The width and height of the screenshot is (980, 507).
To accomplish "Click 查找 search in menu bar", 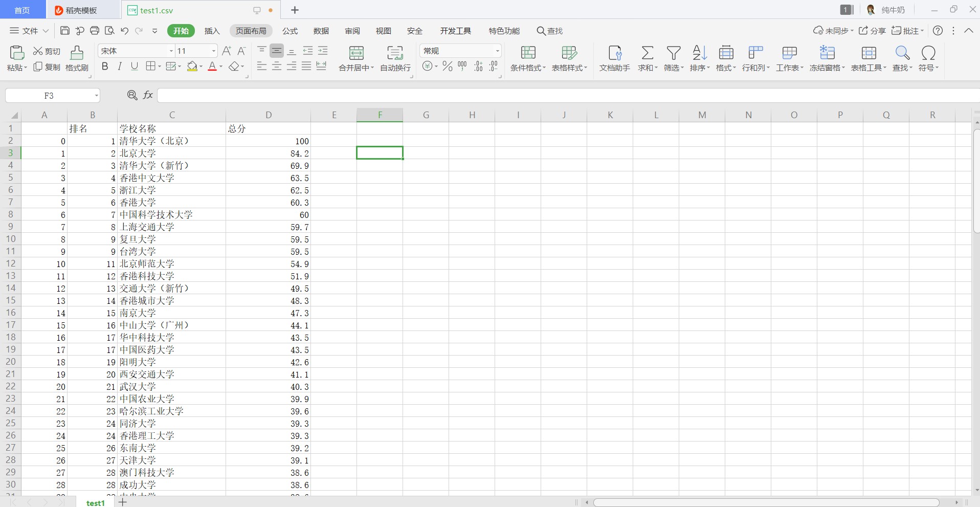I will 550,31.
